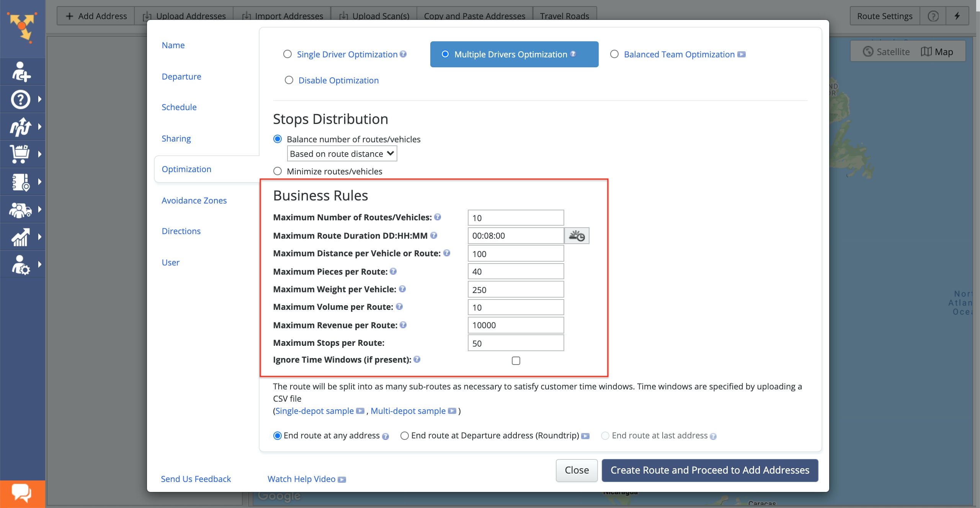Click the add driver sidebar icon
980x508 pixels.
[x=21, y=72]
